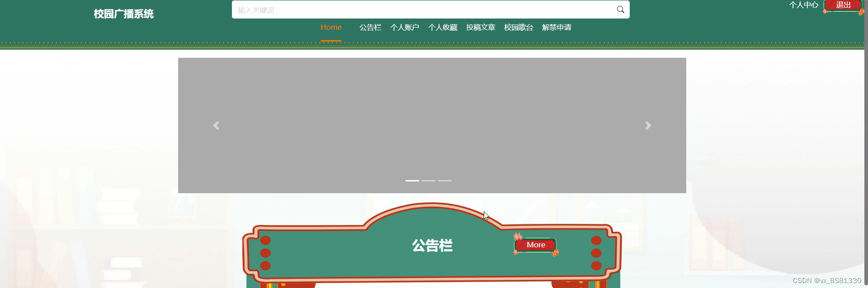Select the third carousel indicator

tap(445, 181)
